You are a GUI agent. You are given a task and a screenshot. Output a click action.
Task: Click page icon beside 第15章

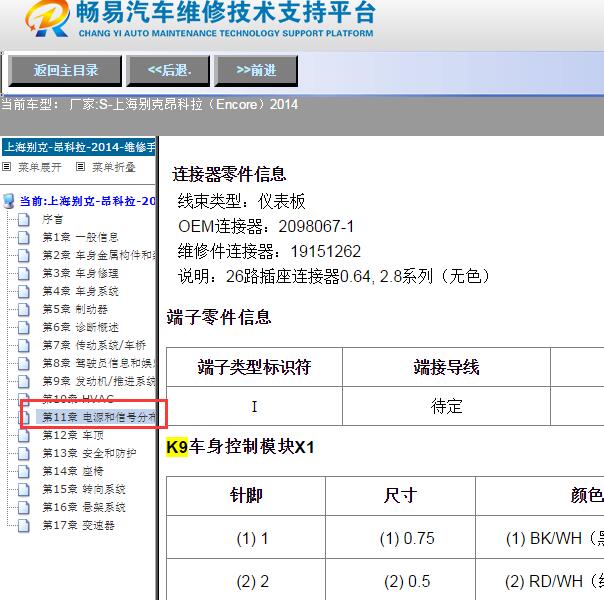[x=24, y=489]
